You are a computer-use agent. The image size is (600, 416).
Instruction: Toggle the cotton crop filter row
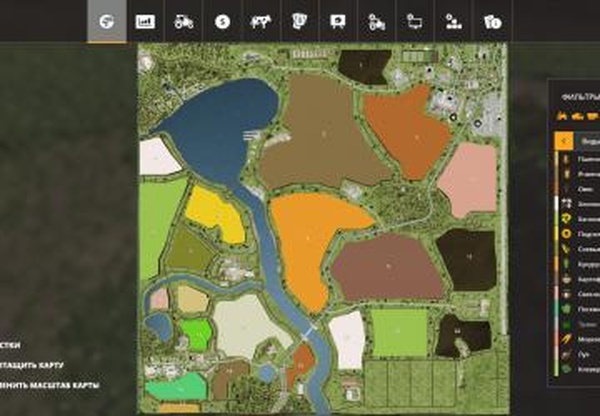pyautogui.click(x=578, y=204)
